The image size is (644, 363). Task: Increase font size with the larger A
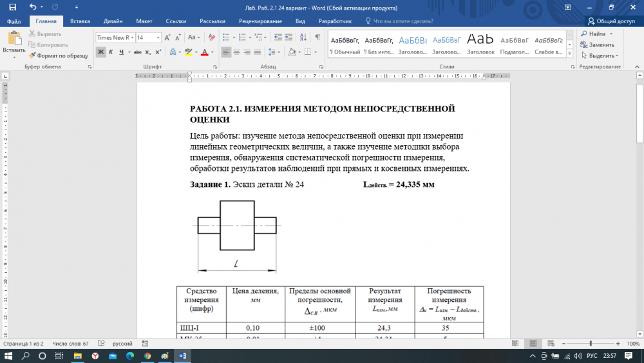pyautogui.click(x=167, y=37)
